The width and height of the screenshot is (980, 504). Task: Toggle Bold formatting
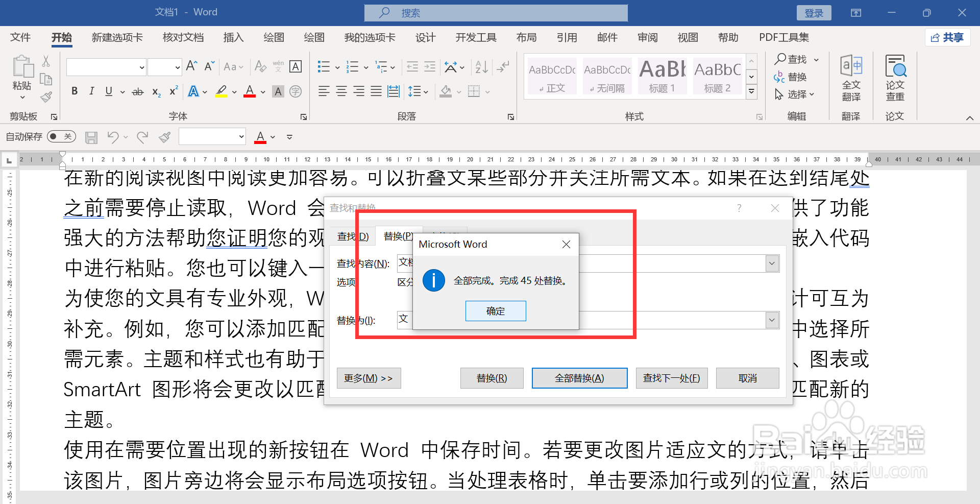tap(75, 91)
